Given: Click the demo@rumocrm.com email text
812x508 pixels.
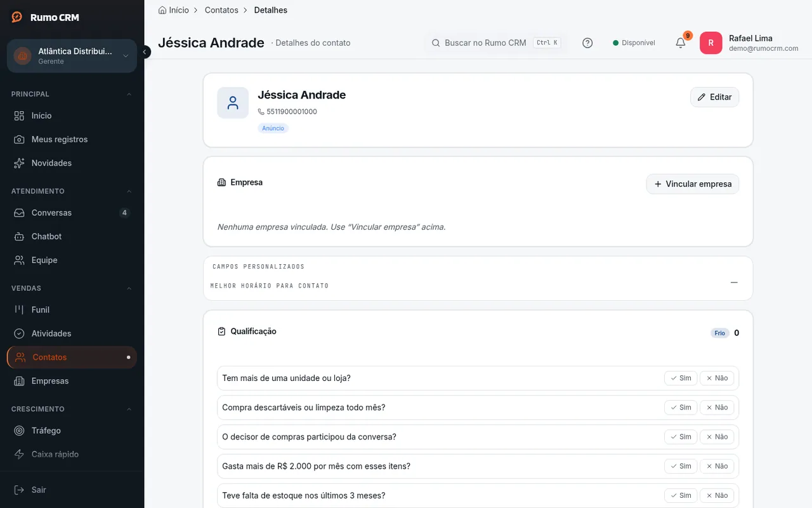Looking at the screenshot, I should pos(764,48).
